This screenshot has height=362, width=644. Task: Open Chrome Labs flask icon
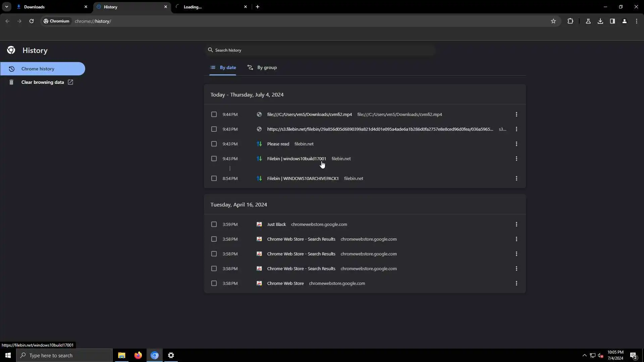tap(588, 21)
